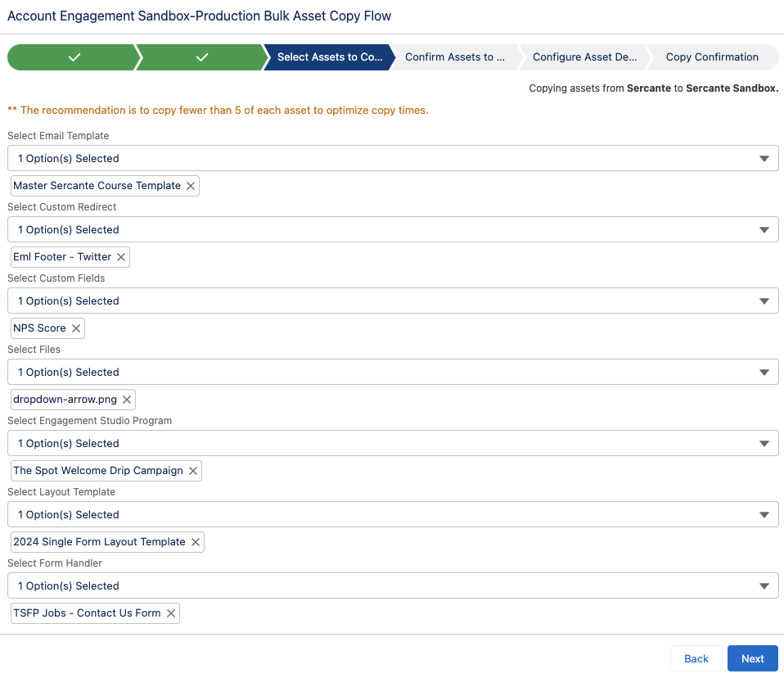Click the Select Layout Template label
The width and height of the screenshot is (784, 678).
click(61, 492)
